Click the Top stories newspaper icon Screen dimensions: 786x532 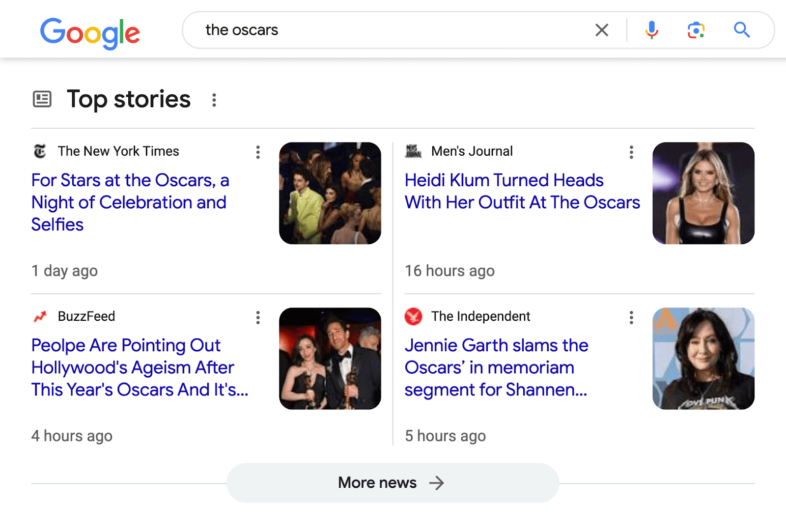pyautogui.click(x=43, y=99)
